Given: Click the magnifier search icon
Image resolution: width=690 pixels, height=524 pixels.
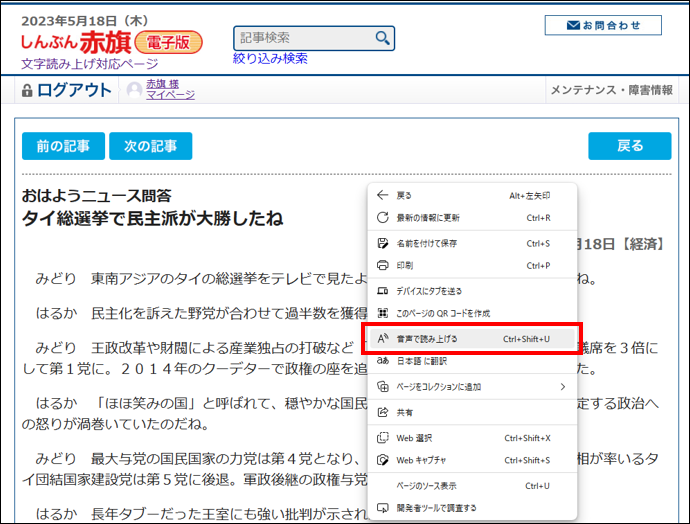Looking at the screenshot, I should (382, 38).
